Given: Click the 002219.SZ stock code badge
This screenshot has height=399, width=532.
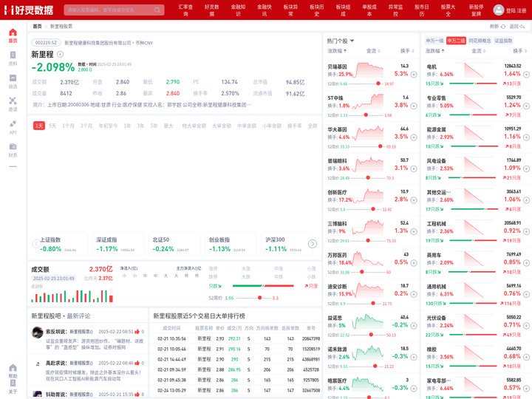Looking at the screenshot, I should point(46,43).
